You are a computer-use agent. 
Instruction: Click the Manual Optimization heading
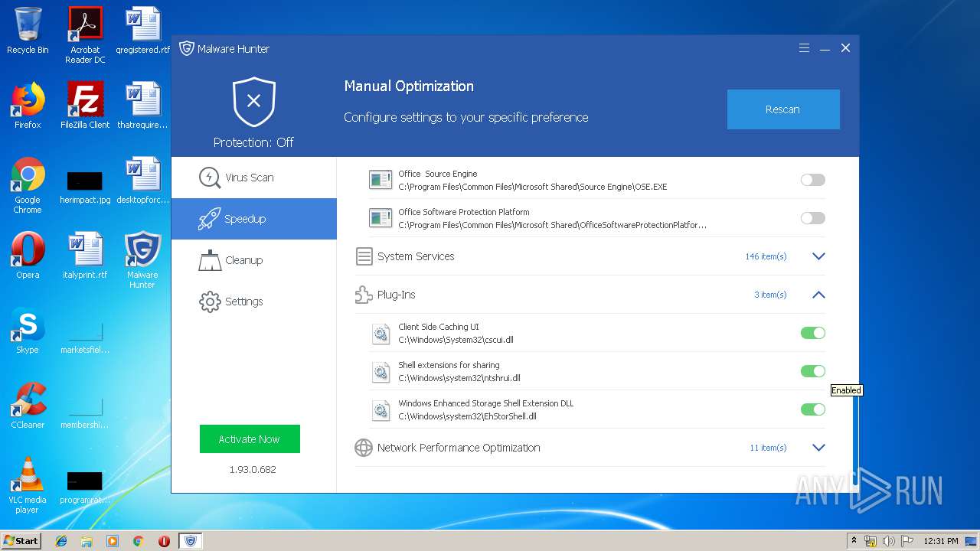[x=409, y=86]
